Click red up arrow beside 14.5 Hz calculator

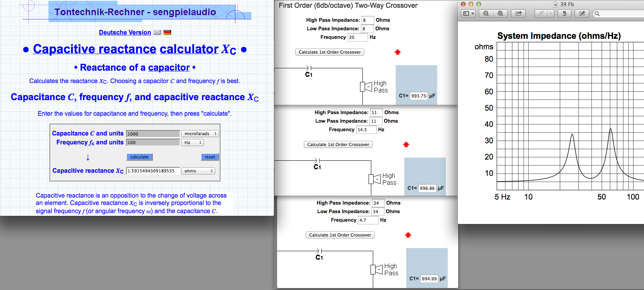(406, 144)
